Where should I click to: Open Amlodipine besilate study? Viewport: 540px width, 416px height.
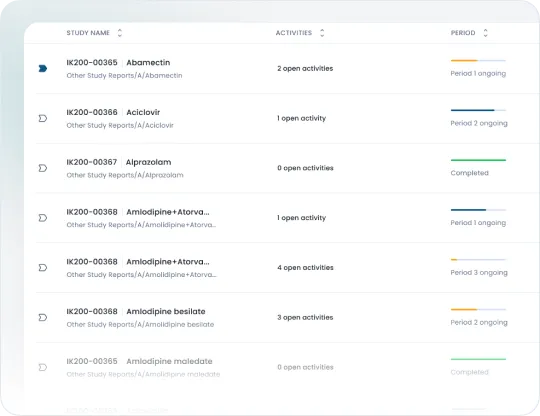pyautogui.click(x=136, y=311)
